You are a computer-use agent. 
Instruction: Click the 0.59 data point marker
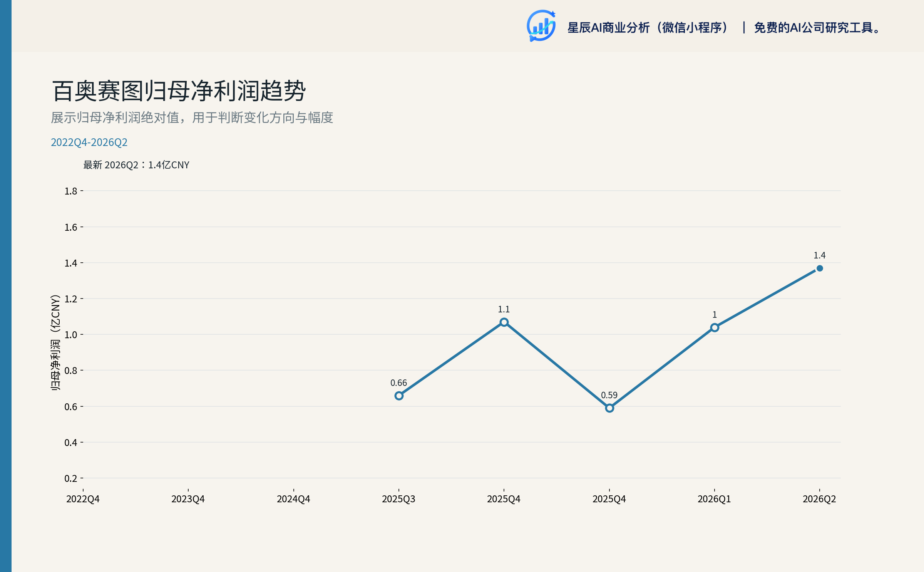click(609, 408)
